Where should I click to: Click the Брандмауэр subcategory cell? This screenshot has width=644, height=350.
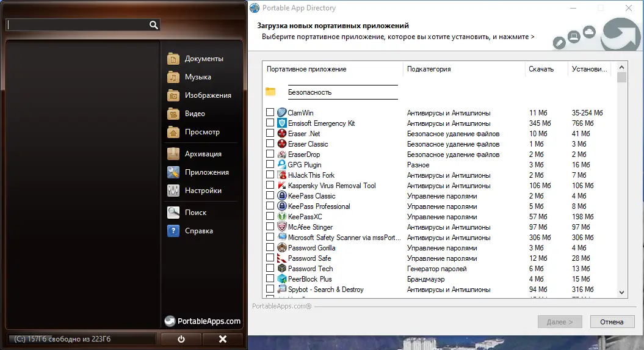(x=426, y=279)
